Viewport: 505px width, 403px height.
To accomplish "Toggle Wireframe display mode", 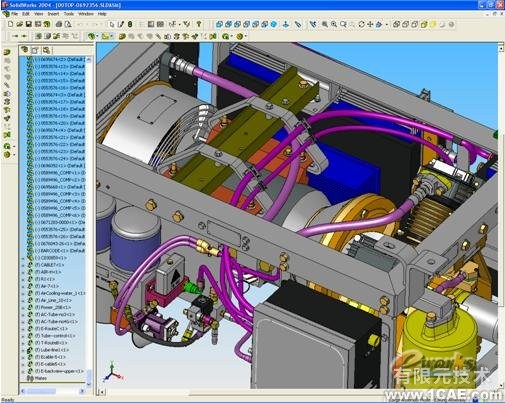I will pyautogui.click(x=396, y=24).
